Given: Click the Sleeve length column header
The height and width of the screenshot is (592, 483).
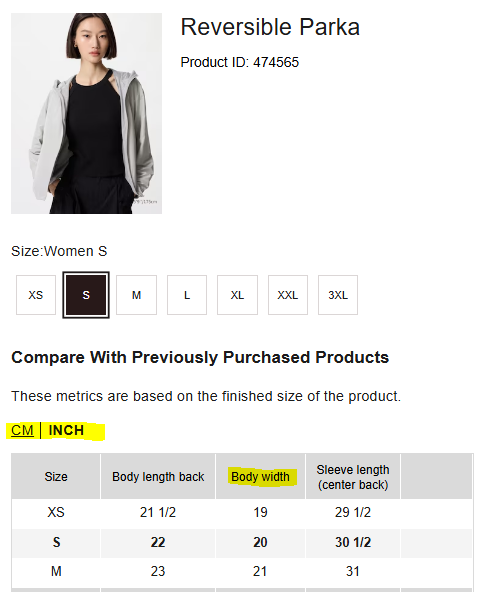Looking at the screenshot, I should point(353,477).
